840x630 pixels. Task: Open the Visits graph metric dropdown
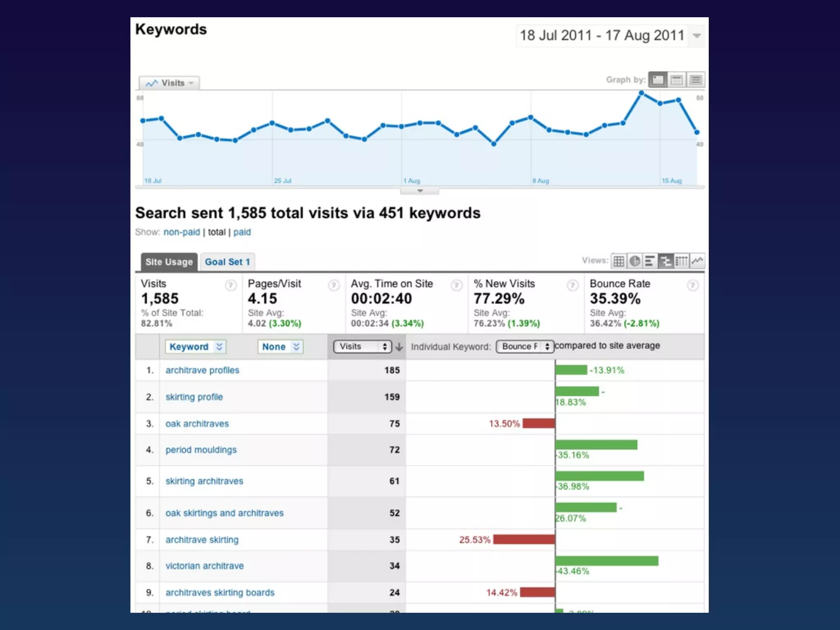pos(169,83)
